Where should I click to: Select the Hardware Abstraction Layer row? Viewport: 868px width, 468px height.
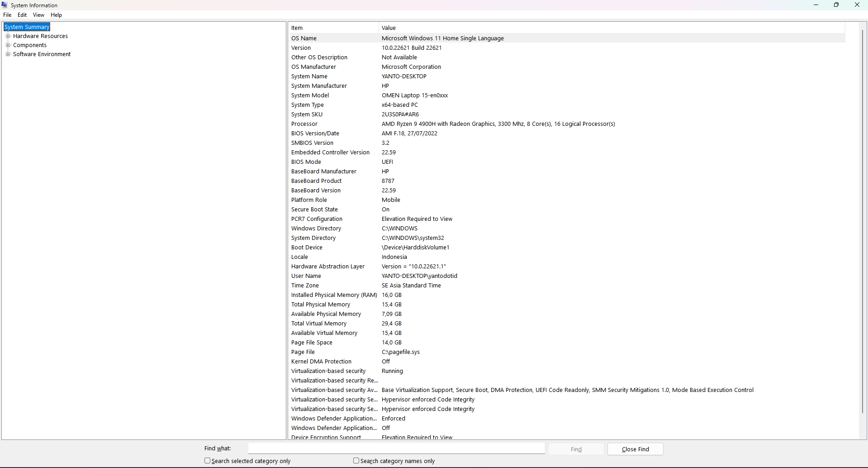[567, 267]
